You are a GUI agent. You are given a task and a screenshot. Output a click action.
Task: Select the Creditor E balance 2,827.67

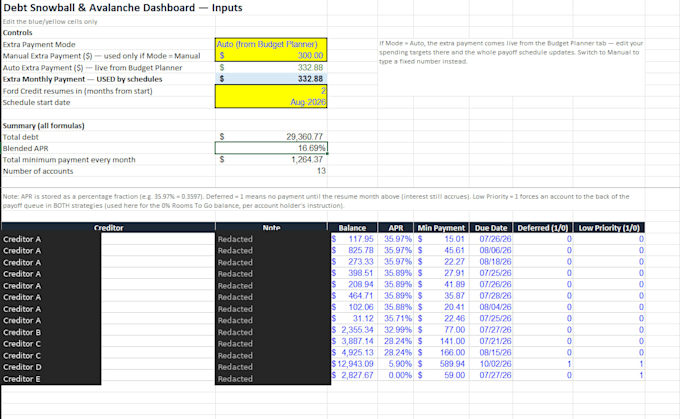click(352, 375)
